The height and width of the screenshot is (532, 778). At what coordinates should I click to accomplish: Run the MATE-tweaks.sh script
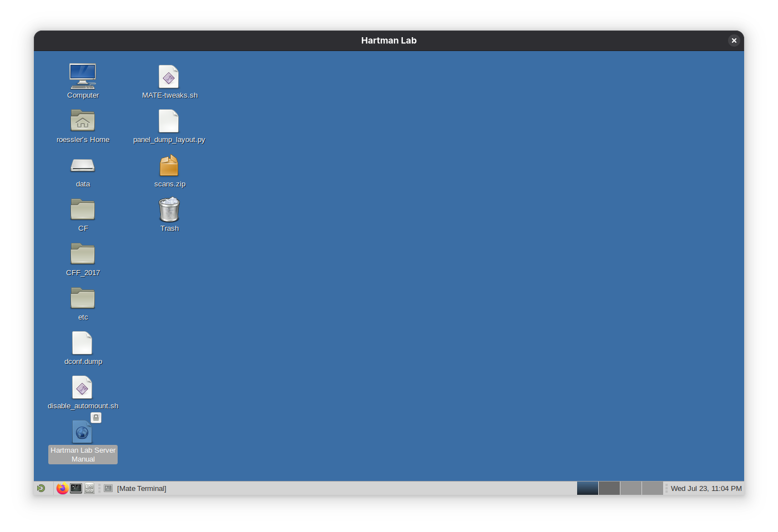pyautogui.click(x=169, y=77)
